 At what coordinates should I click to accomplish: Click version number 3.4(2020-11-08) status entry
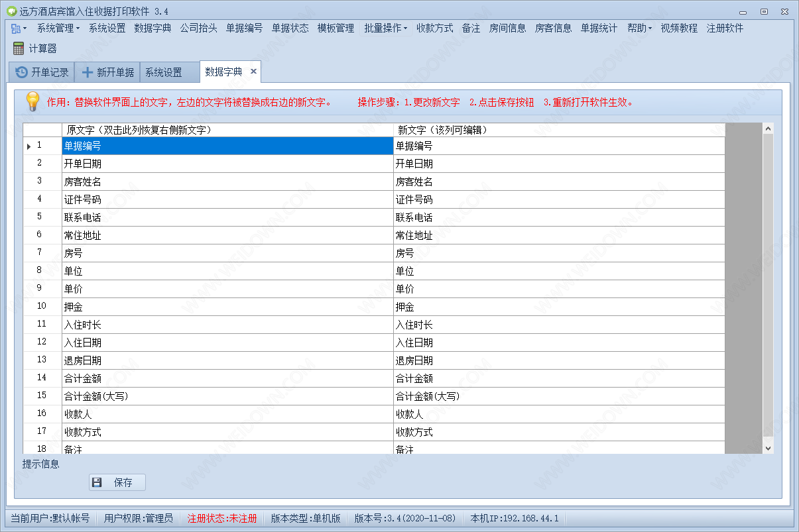pos(404,518)
